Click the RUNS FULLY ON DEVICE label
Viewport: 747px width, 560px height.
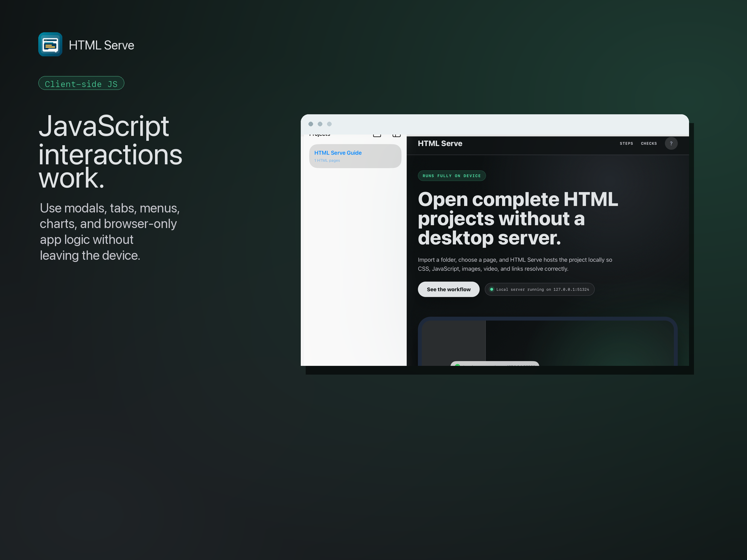pos(451,176)
